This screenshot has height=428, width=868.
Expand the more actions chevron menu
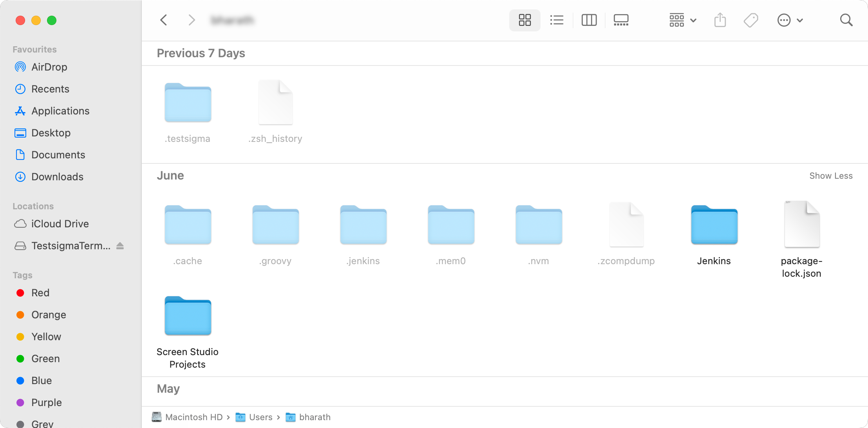(x=693, y=20)
